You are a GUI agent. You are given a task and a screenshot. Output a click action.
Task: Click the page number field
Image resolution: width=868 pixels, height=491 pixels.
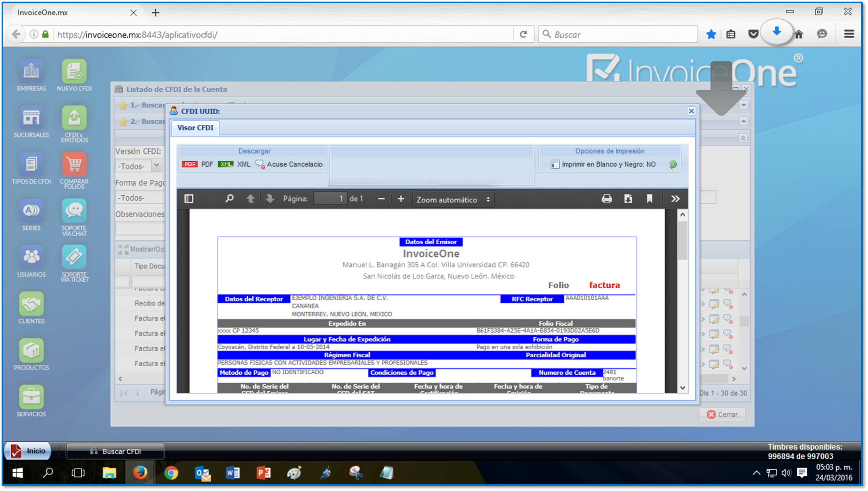point(330,199)
